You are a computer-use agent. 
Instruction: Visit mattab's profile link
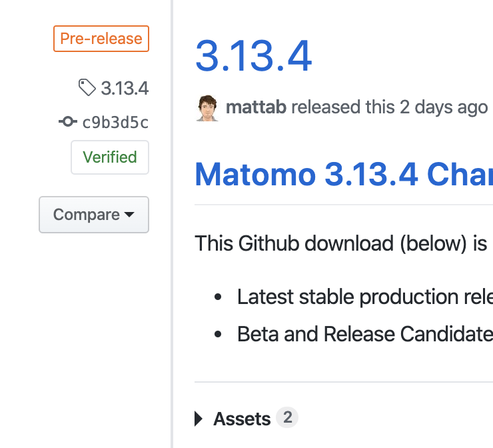[256, 107]
